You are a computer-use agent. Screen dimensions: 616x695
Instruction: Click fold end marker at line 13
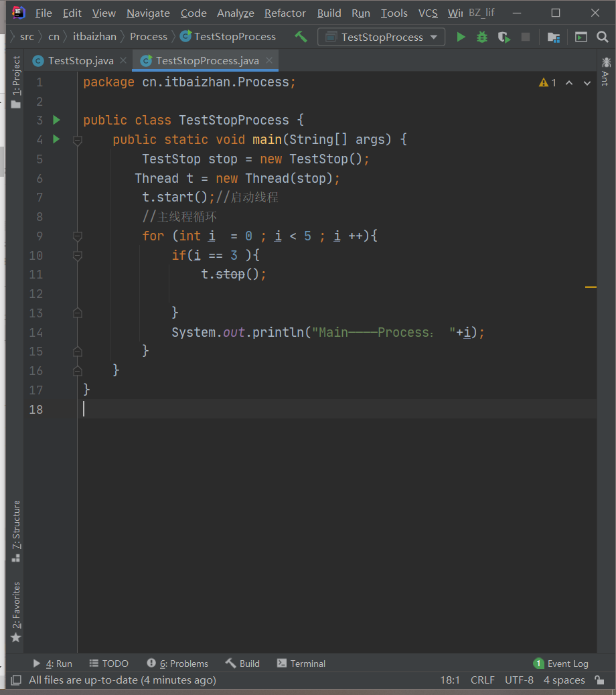tap(78, 313)
